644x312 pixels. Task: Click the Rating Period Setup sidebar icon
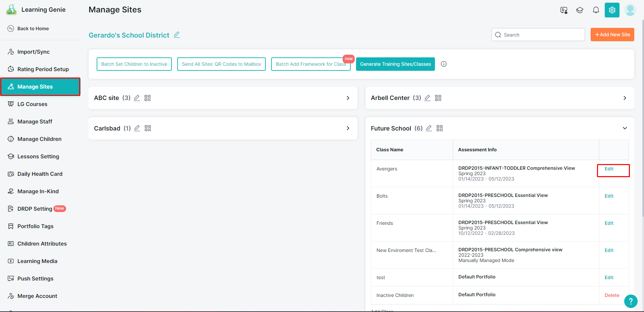11,69
